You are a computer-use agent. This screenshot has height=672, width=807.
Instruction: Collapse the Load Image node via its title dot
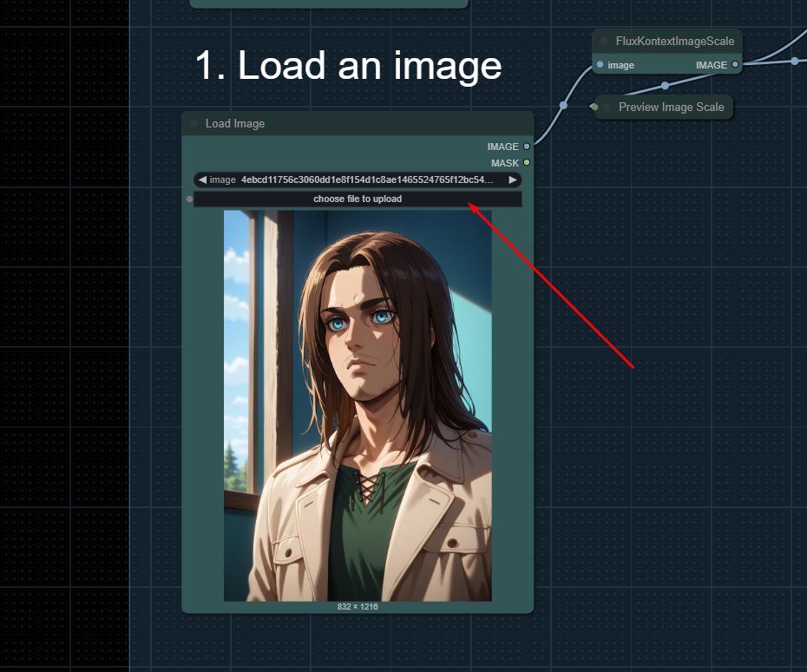[x=194, y=123]
